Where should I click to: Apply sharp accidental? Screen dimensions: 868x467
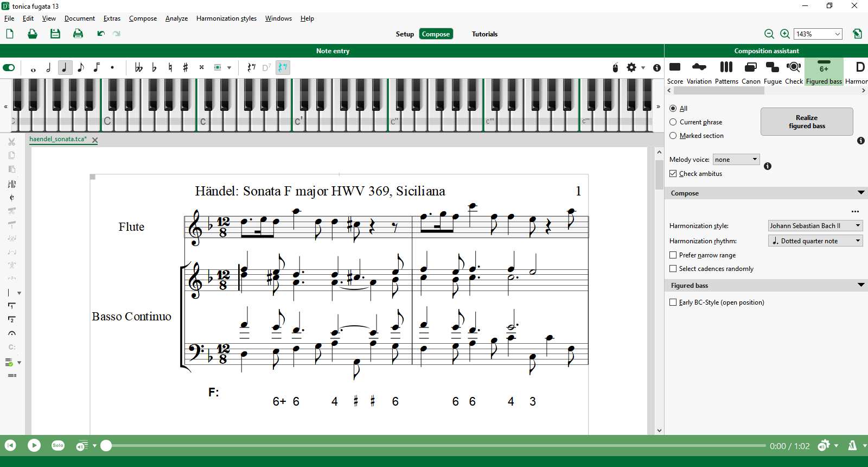[x=186, y=68]
